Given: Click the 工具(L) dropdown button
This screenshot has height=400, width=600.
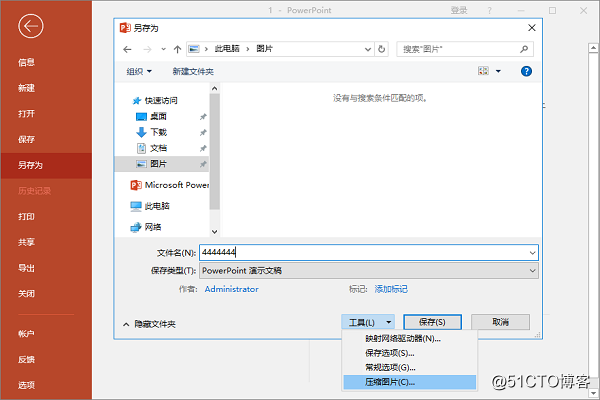Looking at the screenshot, I should point(368,322).
